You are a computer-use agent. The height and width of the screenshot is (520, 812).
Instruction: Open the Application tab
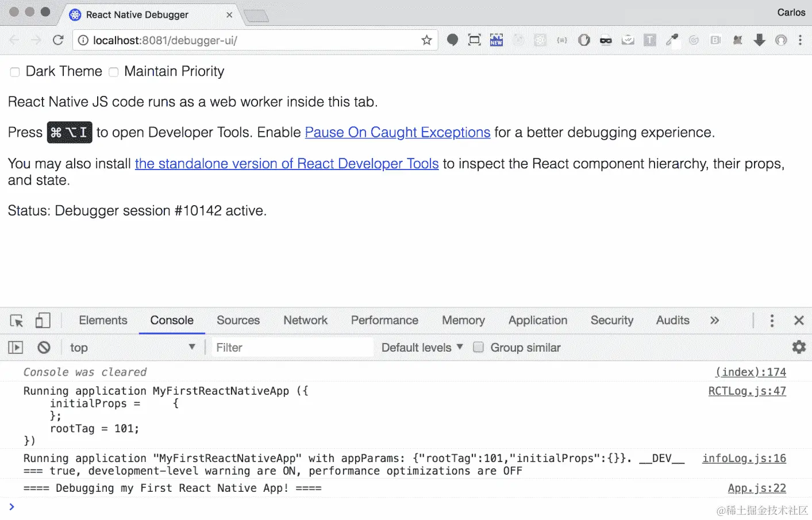[x=537, y=320]
